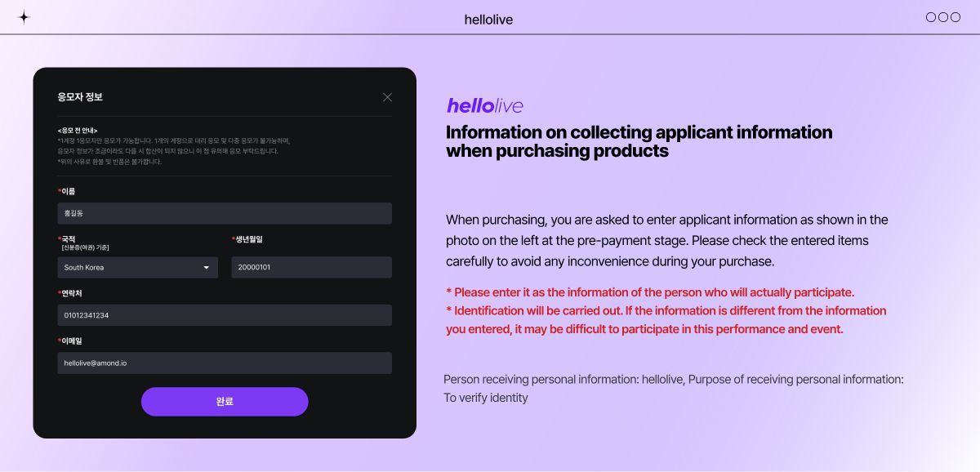Click the leftmost circle icon in header
Image resolution: width=980 pixels, height=472 pixels.
(931, 17)
